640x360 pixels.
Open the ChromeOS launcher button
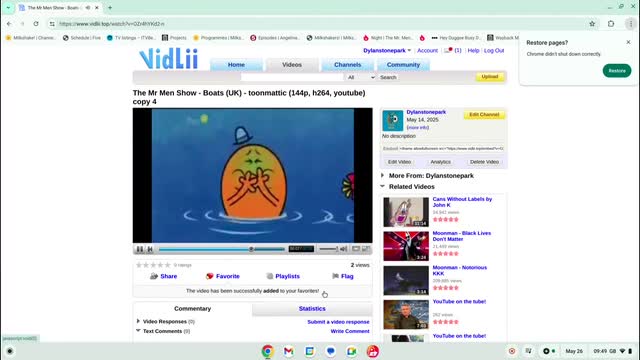pos(10,351)
